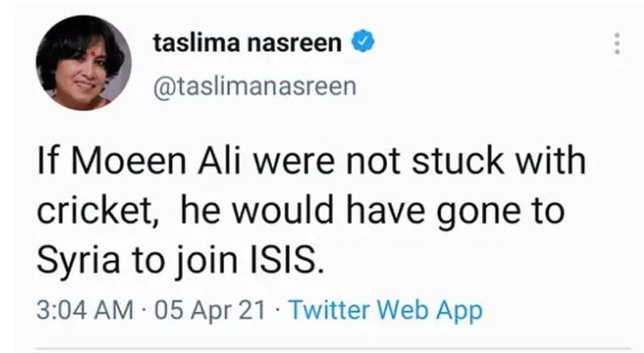The height and width of the screenshot is (353, 644).
Task: Open the @taslimanasreen handle link
Action: coord(255,86)
